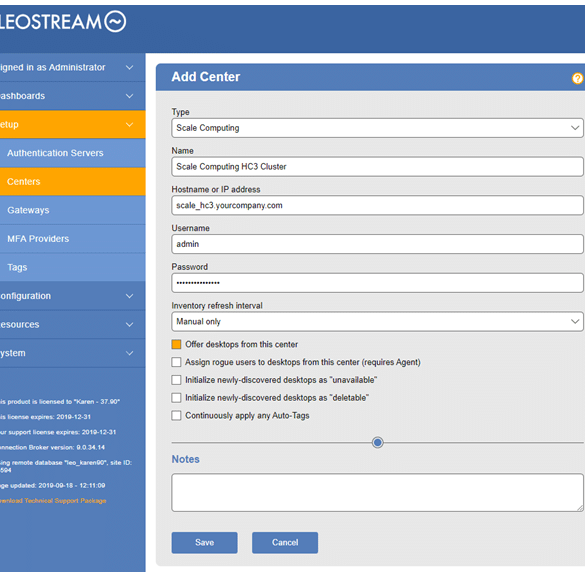Expand the Resources sidebar section

73,324
